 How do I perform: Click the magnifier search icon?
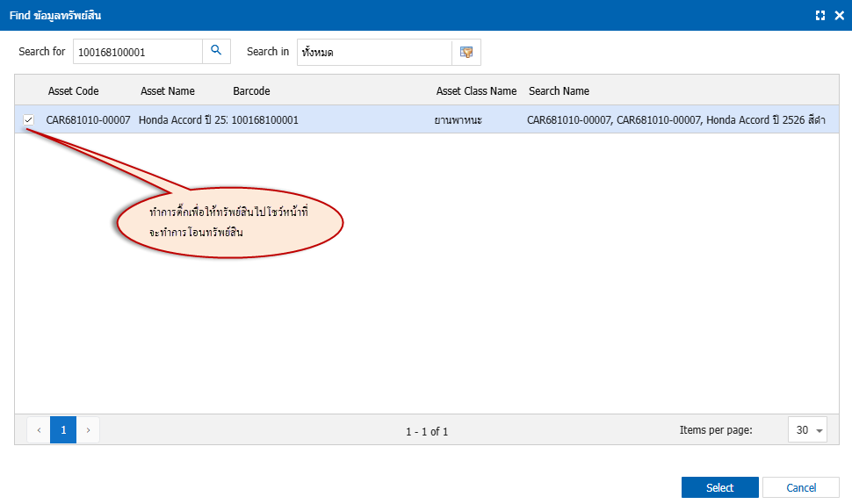pos(216,52)
